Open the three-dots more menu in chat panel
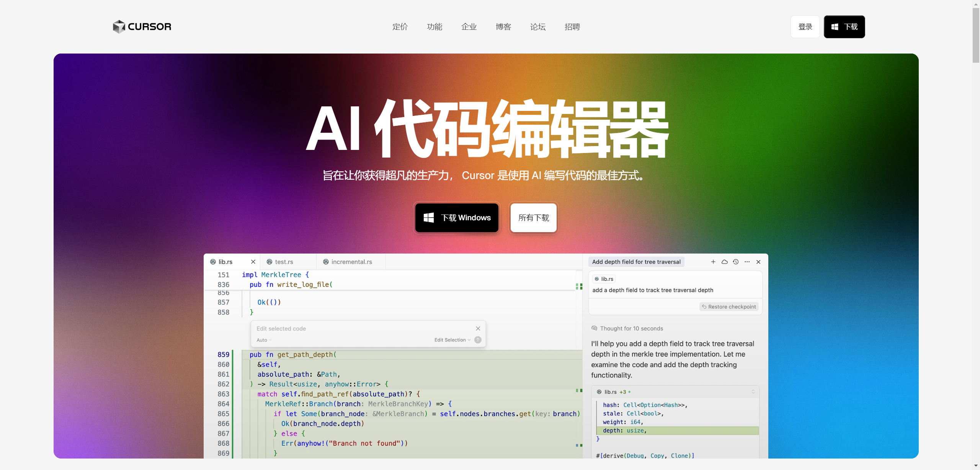Image resolution: width=980 pixels, height=470 pixels. point(747,262)
